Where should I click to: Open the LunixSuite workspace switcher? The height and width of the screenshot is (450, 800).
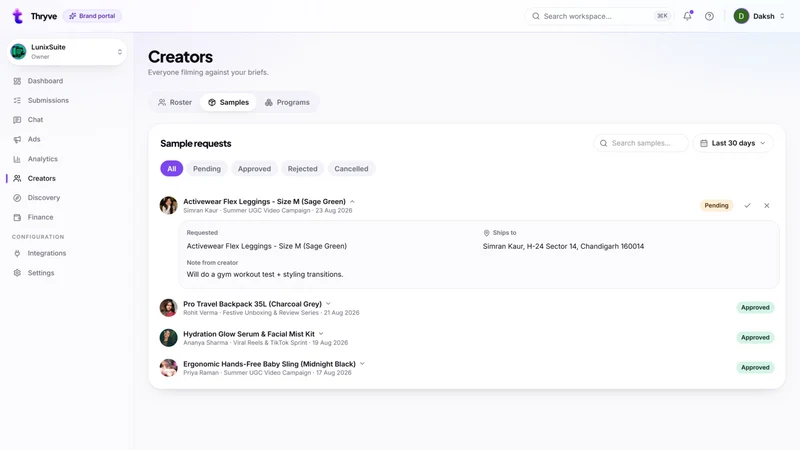[67, 52]
